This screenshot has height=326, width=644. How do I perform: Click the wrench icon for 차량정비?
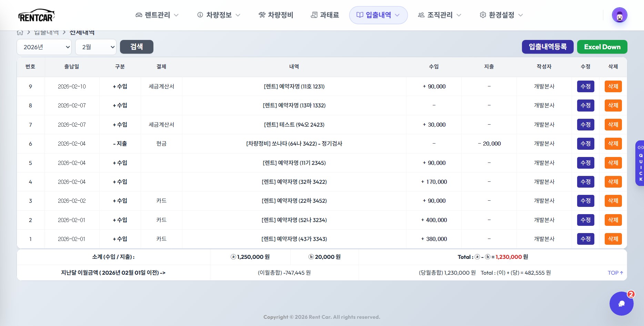[x=262, y=15]
